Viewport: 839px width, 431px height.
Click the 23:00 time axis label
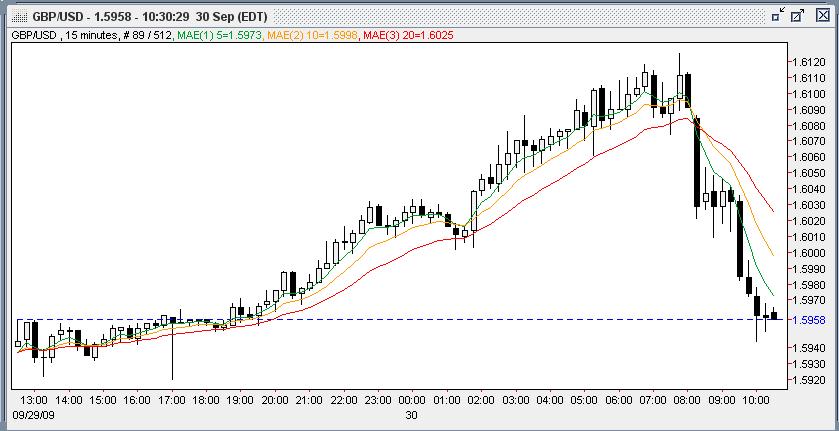pyautogui.click(x=378, y=400)
